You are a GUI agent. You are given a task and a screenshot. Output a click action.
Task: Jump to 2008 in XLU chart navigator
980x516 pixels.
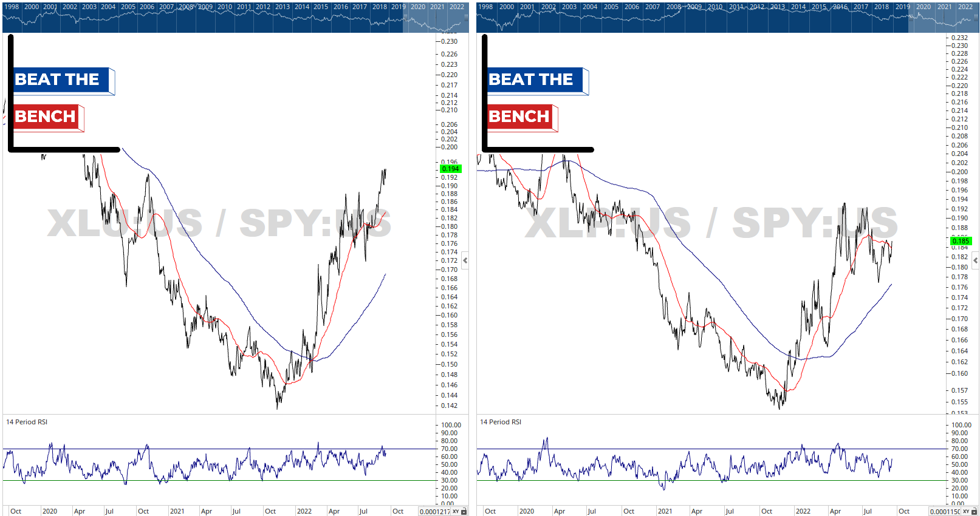pos(186,7)
